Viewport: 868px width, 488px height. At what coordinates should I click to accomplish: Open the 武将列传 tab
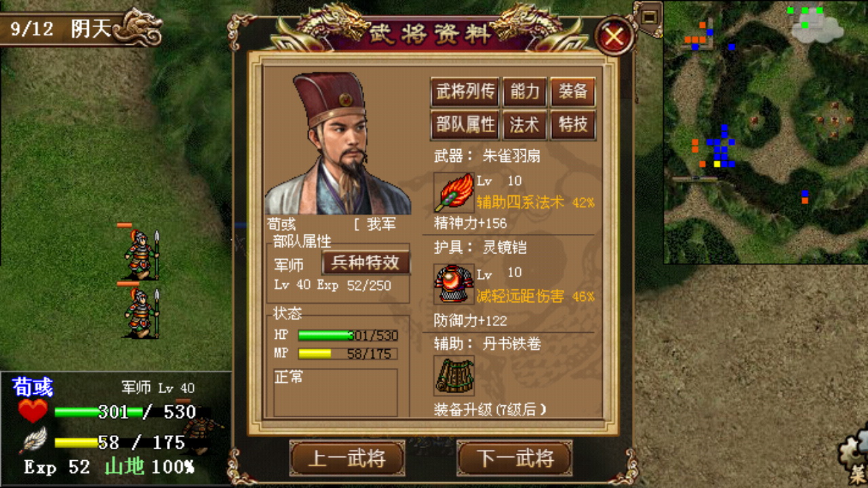[465, 92]
